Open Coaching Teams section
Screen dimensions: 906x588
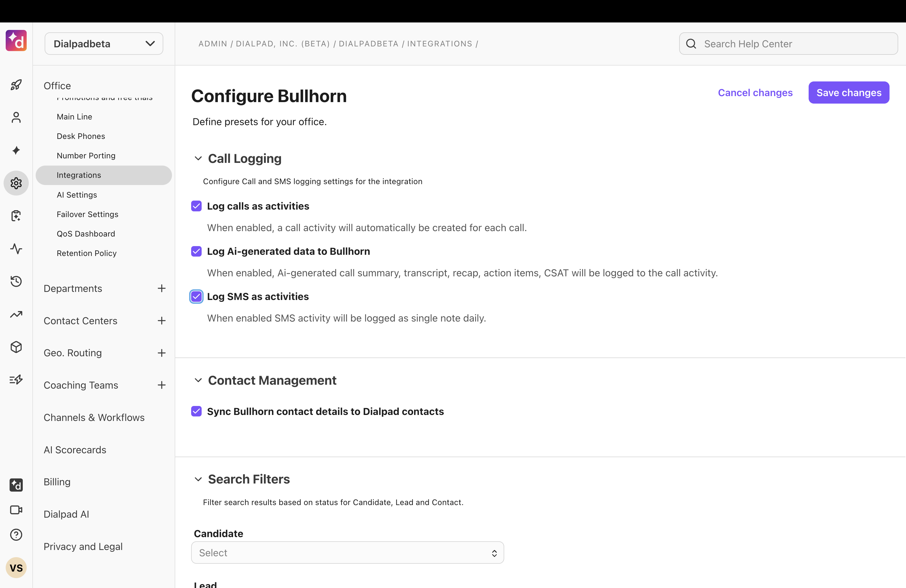[x=81, y=385]
